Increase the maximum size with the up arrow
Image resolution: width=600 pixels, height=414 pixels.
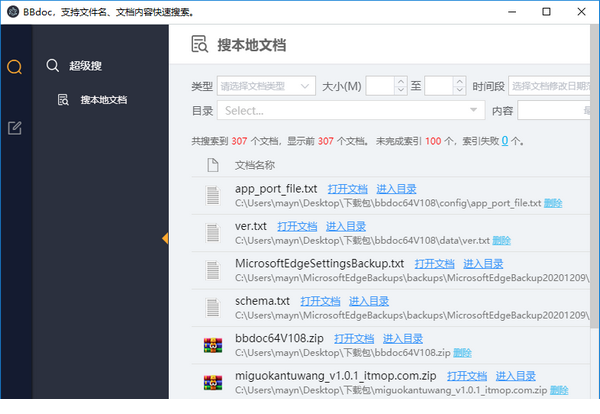click(460, 81)
